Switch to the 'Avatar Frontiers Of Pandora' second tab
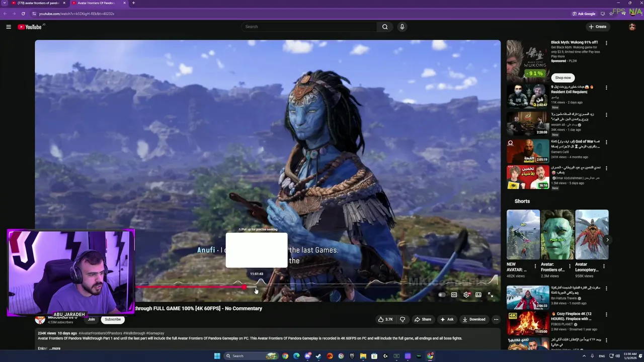The width and height of the screenshot is (644, 362). point(97,3)
